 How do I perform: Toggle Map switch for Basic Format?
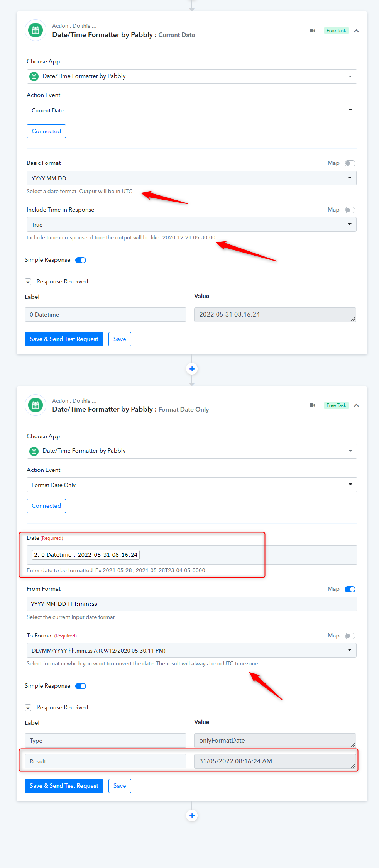point(350,163)
